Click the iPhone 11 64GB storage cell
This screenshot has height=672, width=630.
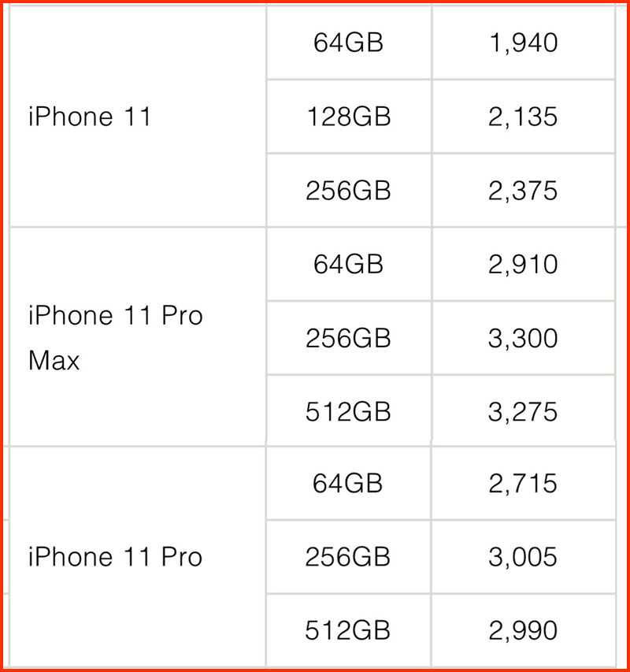[x=349, y=43]
